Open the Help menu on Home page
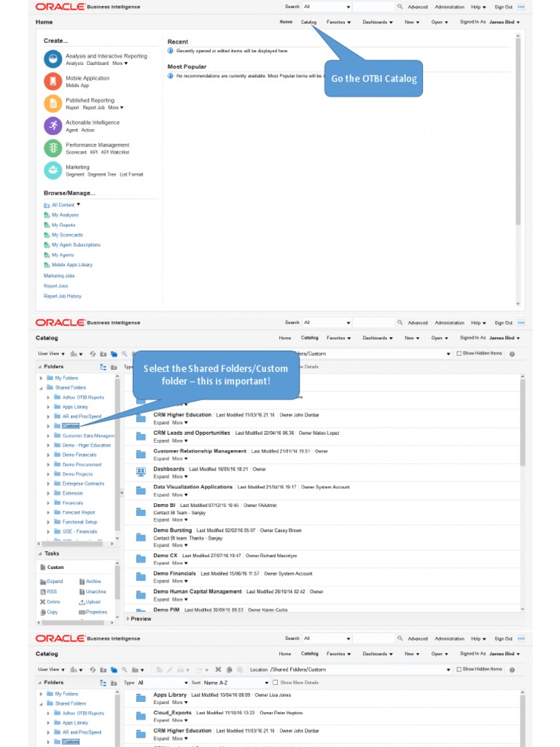This screenshot has width=560, height=747. click(x=478, y=7)
